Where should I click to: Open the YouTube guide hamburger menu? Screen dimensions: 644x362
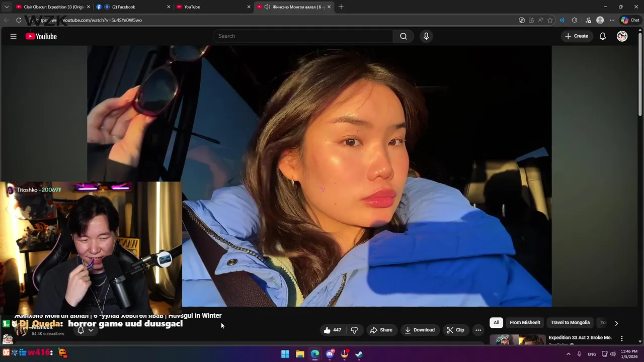tap(14, 36)
